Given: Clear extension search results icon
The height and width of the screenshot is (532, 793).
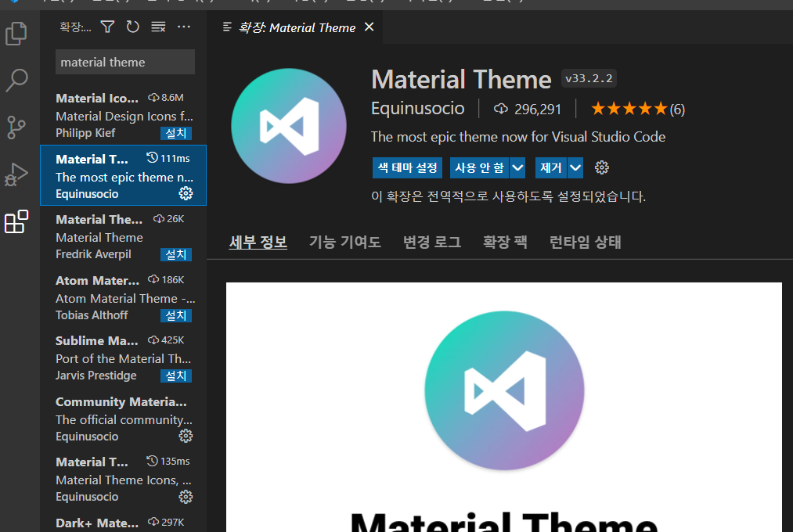Looking at the screenshot, I should pos(158,27).
